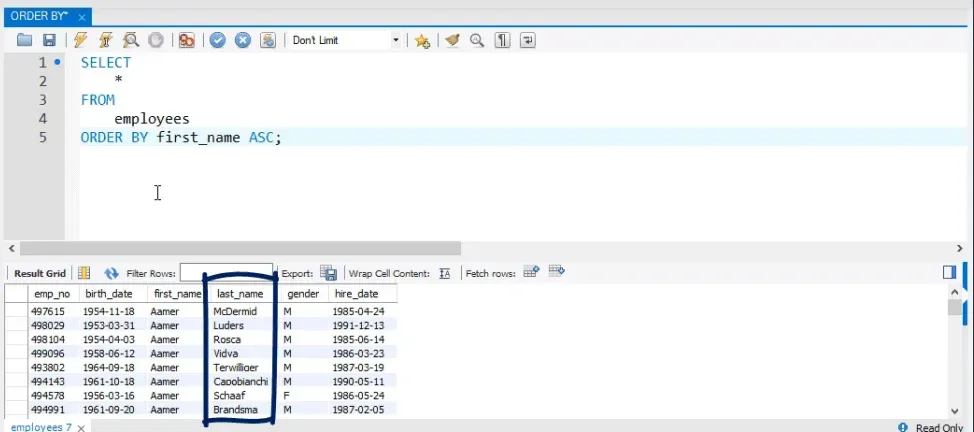Switch to the employees 7 result tab

[x=40, y=427]
